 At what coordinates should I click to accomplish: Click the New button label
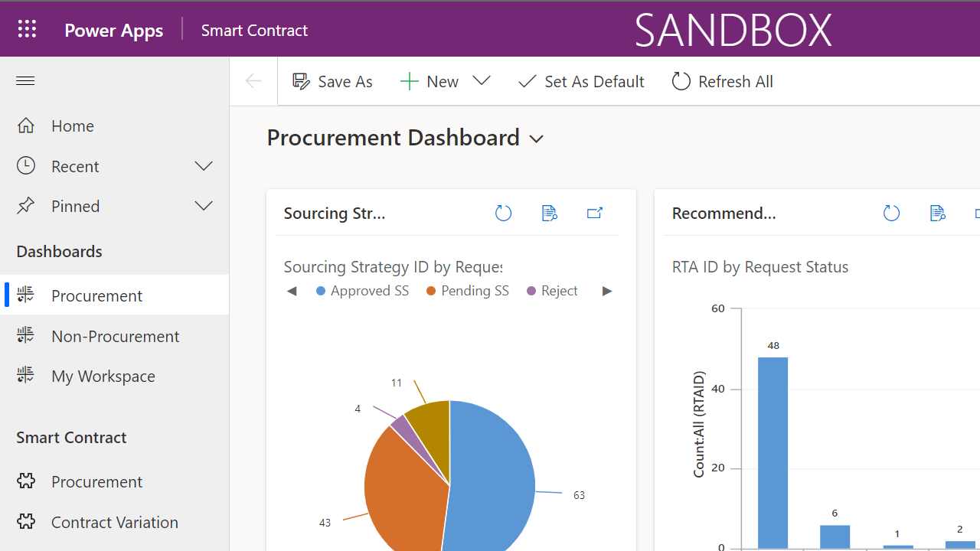pyautogui.click(x=443, y=81)
